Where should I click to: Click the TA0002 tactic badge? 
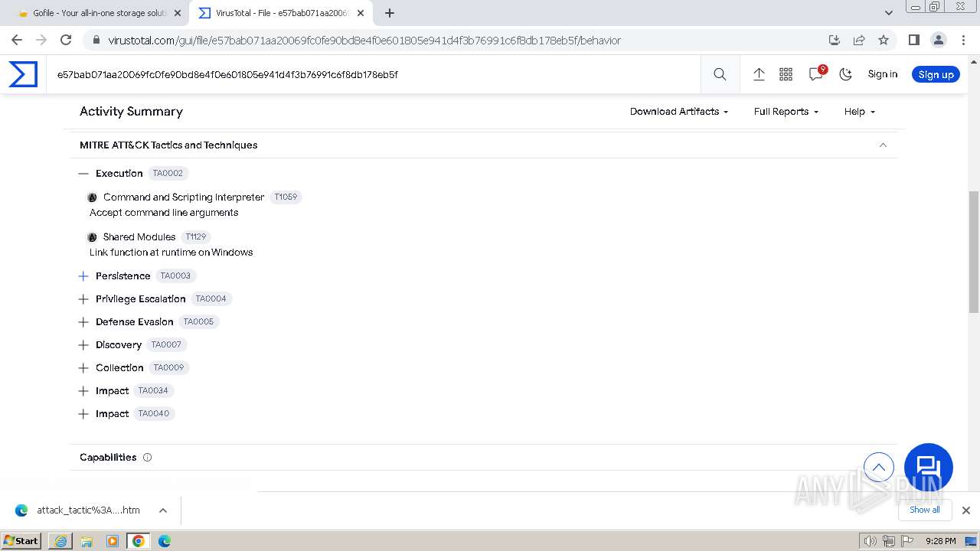click(168, 173)
